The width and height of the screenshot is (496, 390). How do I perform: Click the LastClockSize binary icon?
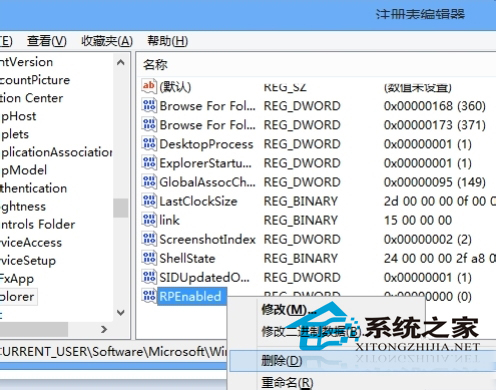coord(149,200)
